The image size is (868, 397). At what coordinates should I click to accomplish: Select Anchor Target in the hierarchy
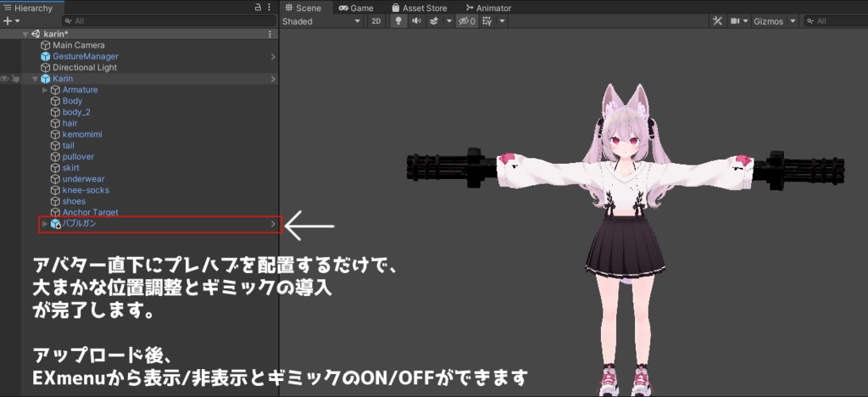[90, 212]
